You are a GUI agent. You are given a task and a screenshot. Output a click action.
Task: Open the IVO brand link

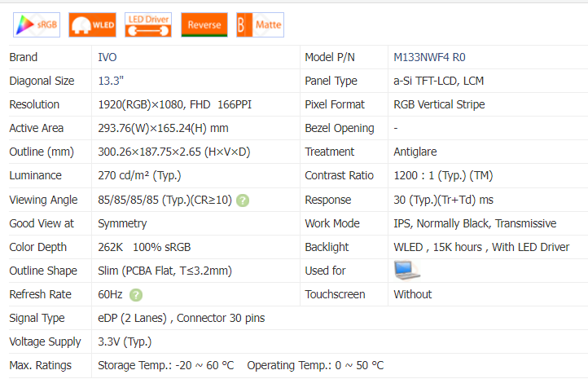pos(108,57)
